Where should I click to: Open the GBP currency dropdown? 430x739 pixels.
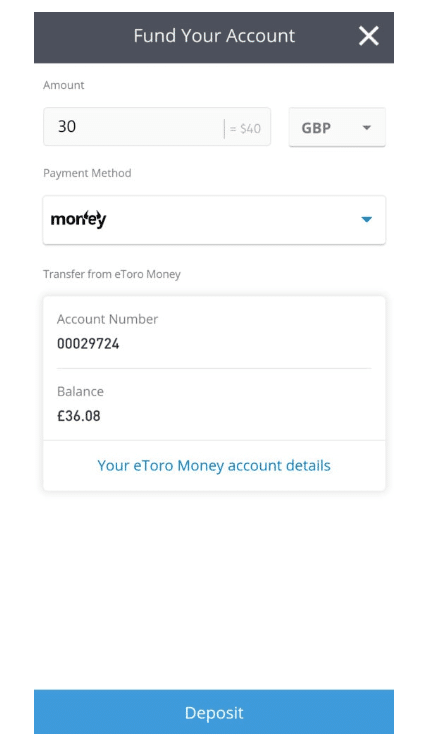pyautogui.click(x=337, y=127)
